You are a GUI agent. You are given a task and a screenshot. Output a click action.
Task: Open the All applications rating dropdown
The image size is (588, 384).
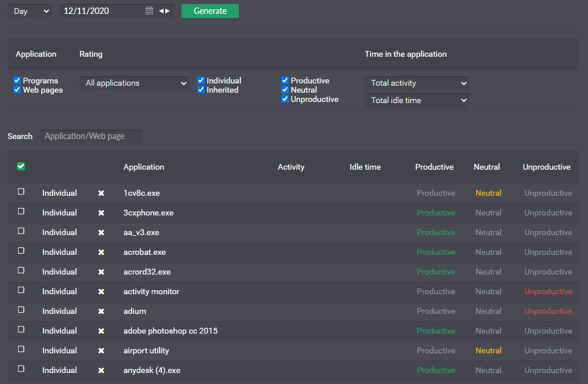click(x=135, y=83)
